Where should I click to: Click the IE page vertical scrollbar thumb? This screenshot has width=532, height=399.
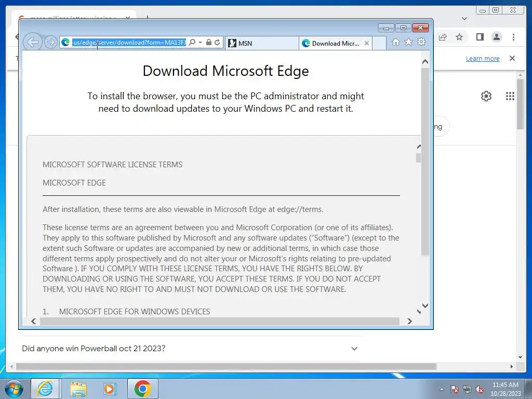(x=425, y=162)
